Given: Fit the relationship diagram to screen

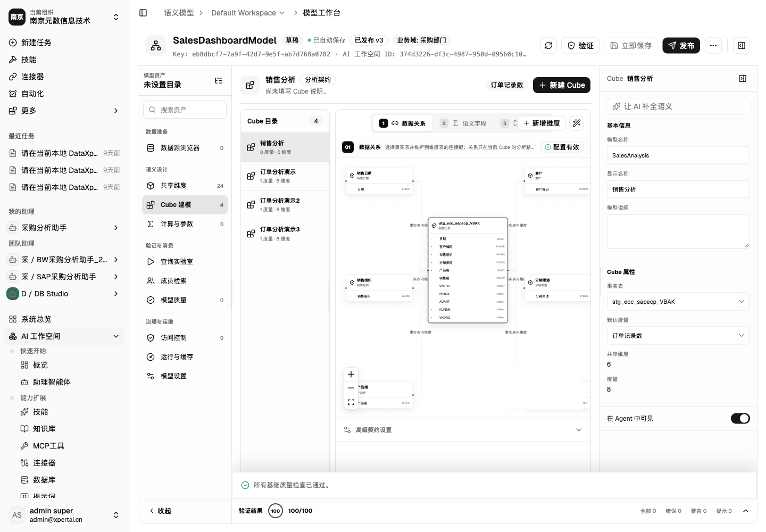Looking at the screenshot, I should [x=351, y=402].
